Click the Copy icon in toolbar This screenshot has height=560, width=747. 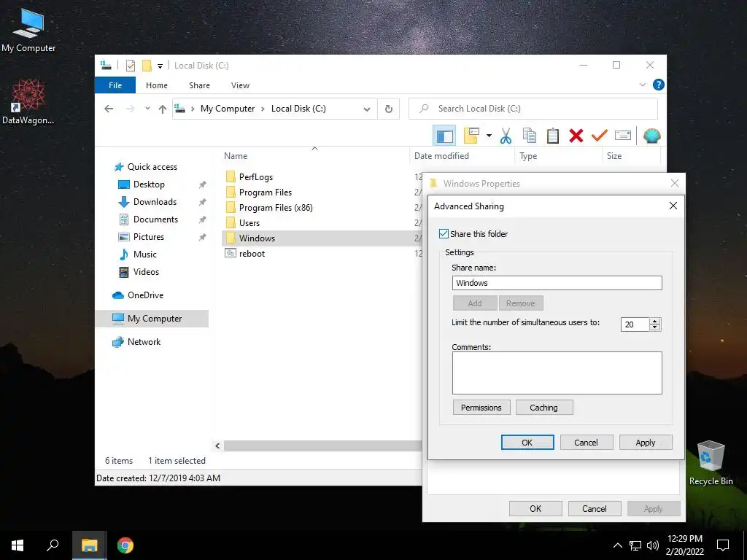(530, 136)
